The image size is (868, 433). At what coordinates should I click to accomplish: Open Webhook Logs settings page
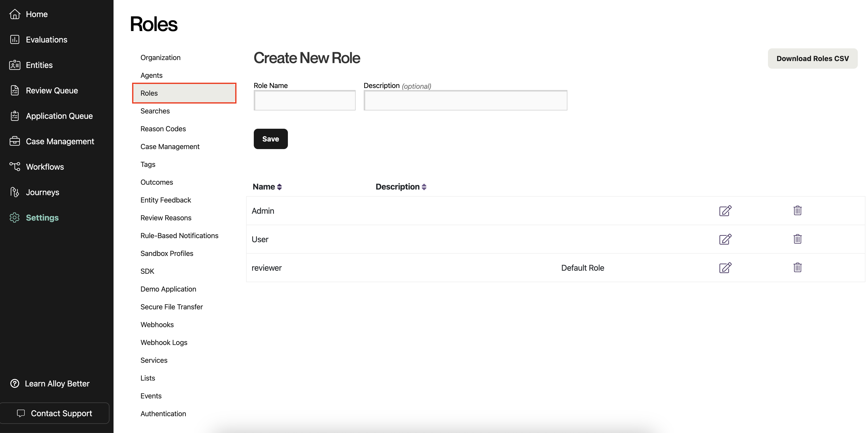tap(164, 342)
